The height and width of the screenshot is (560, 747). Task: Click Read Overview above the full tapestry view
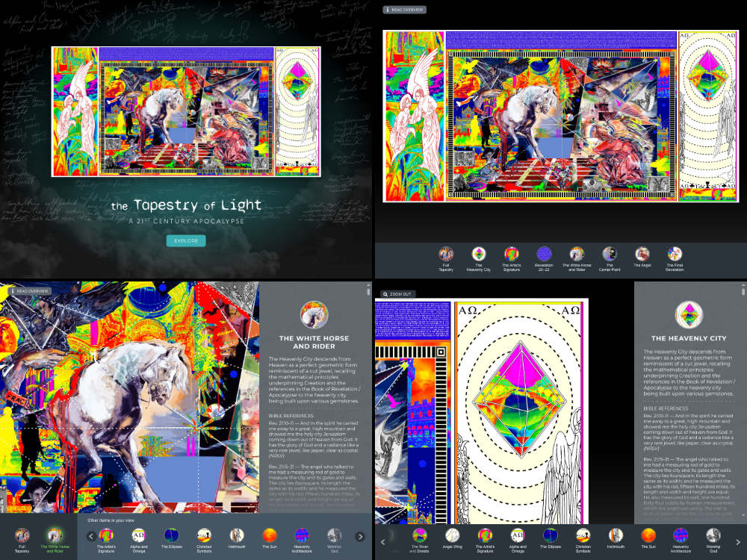[x=404, y=10]
